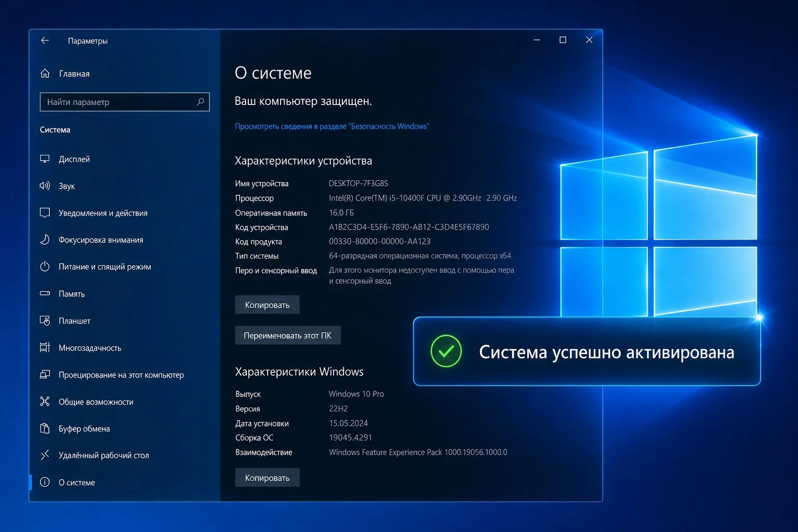
Task: Click the Дисплей monitor icon
Action: coord(45,159)
